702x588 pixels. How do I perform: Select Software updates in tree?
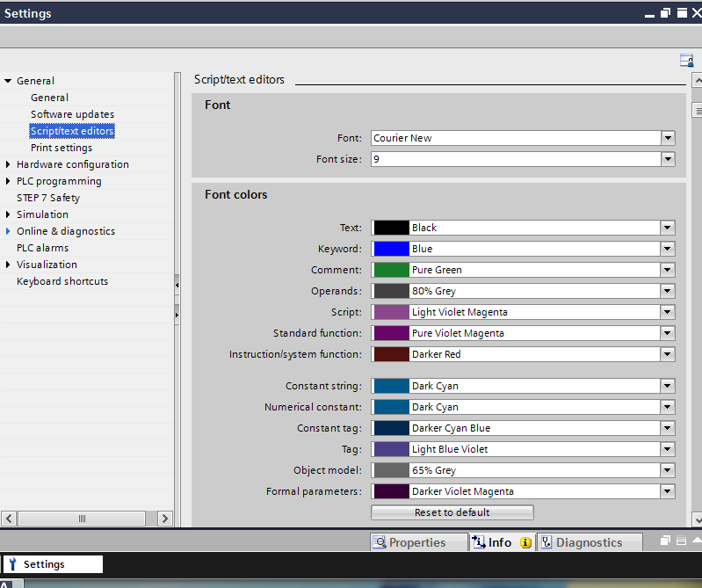coord(73,114)
